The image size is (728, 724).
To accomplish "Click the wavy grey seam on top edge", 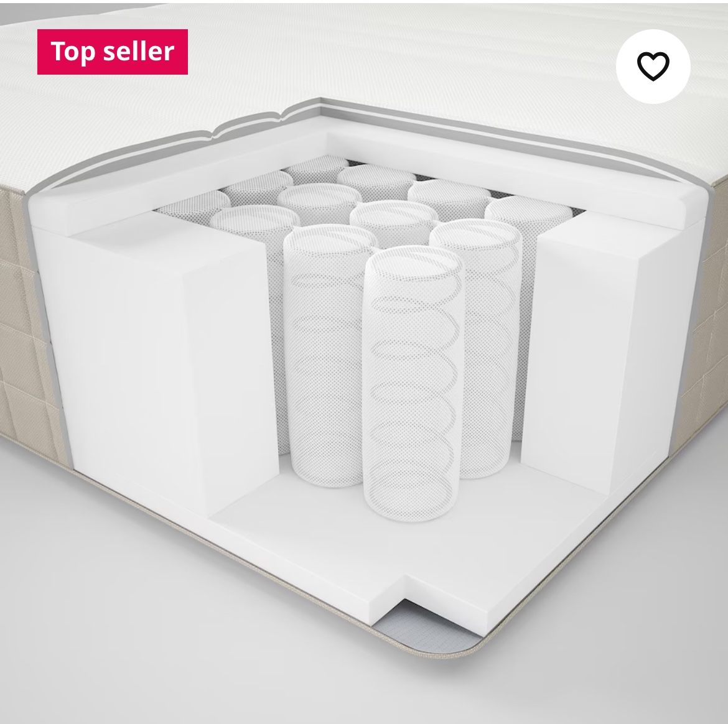I will [x=246, y=124].
